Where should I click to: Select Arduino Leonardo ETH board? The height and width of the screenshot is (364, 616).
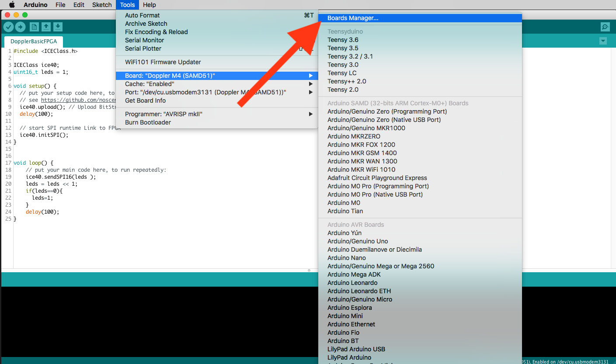420,291
